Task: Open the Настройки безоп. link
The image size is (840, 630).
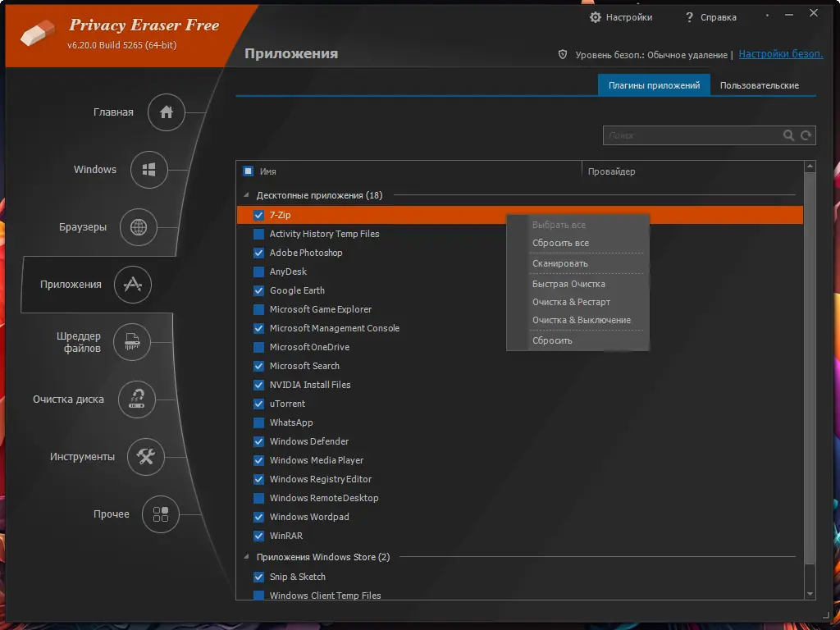Action: [x=781, y=53]
